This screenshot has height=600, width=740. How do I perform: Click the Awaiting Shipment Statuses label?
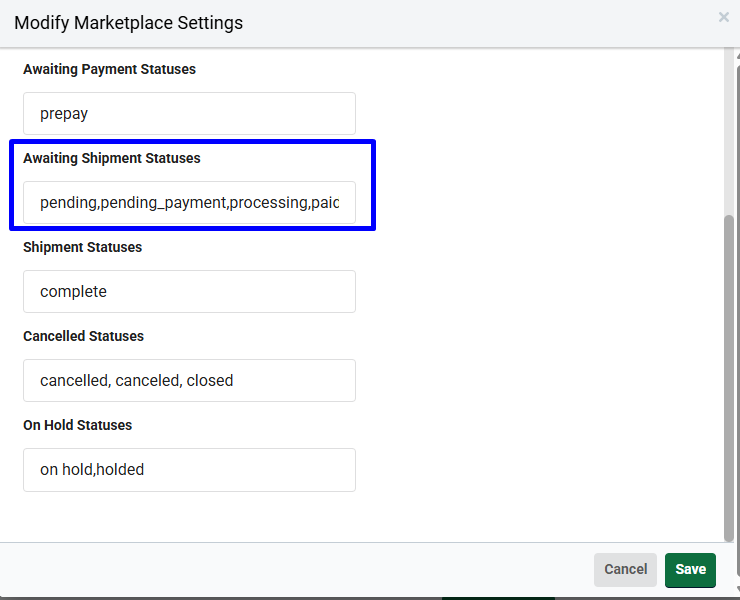[x=112, y=158]
